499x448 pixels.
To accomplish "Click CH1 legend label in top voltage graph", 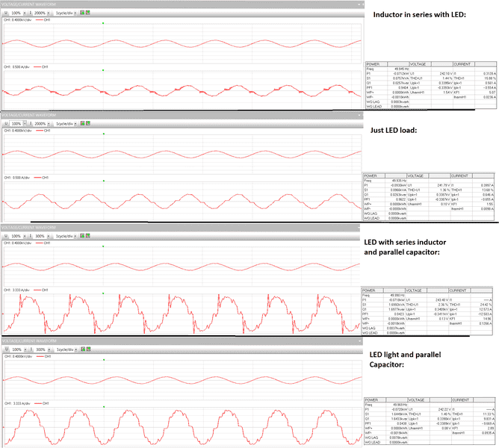I will [x=48, y=20].
